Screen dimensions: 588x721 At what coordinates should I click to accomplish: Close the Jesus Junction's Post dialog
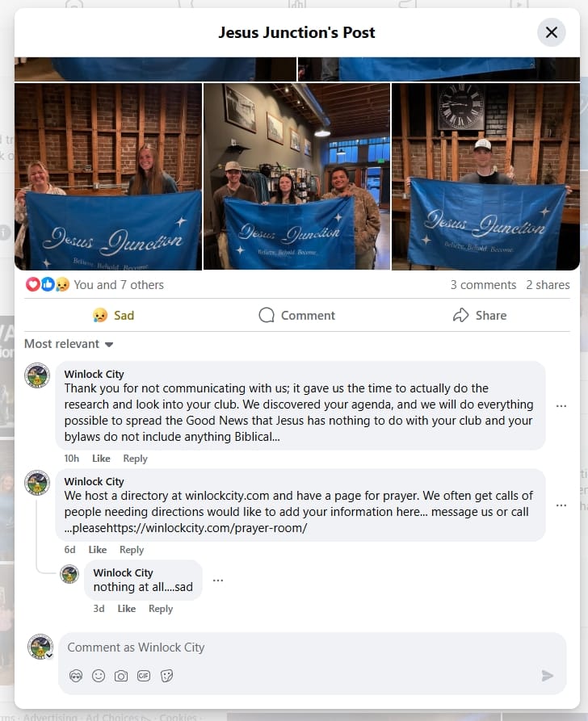point(551,32)
